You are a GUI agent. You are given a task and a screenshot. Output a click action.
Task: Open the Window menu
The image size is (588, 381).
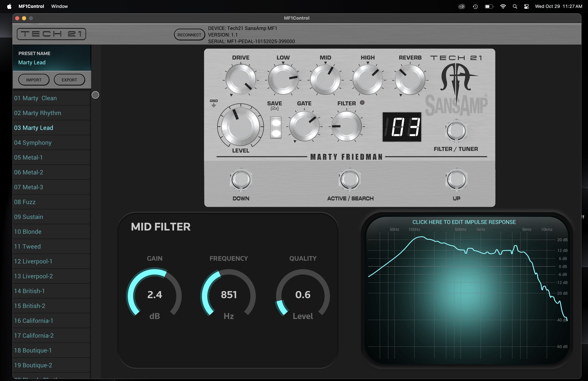(x=59, y=6)
